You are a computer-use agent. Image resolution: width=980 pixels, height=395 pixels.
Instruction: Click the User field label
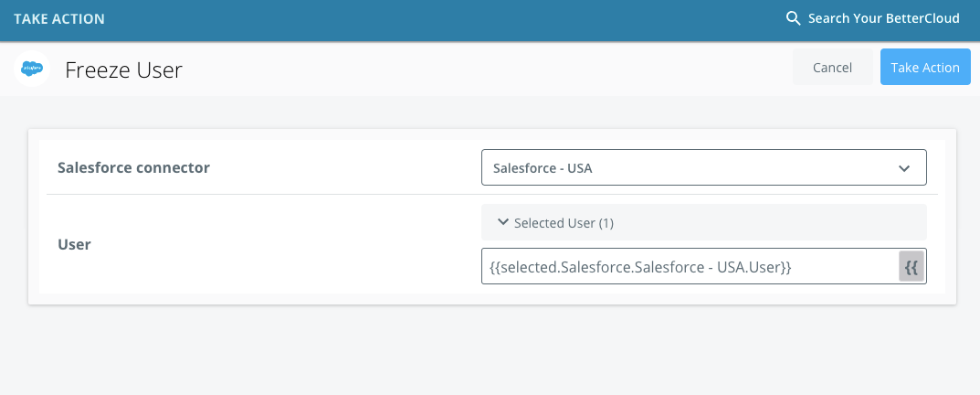click(x=74, y=244)
